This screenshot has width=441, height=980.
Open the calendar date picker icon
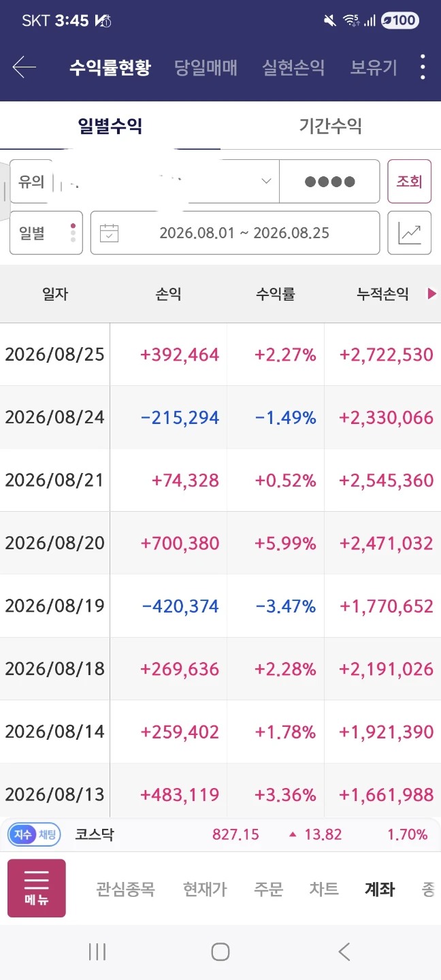(x=109, y=233)
